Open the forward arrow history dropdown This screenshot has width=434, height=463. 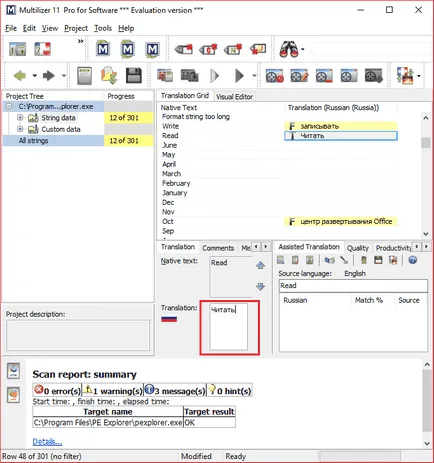[x=64, y=76]
